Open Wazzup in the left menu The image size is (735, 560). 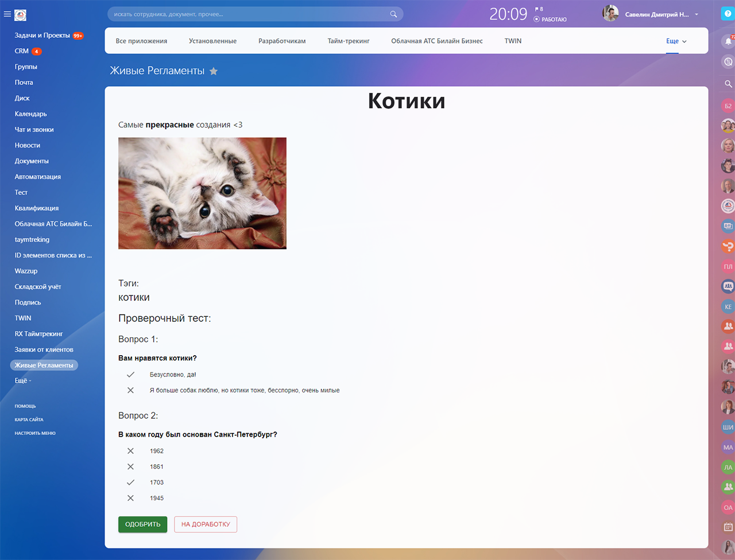26,271
